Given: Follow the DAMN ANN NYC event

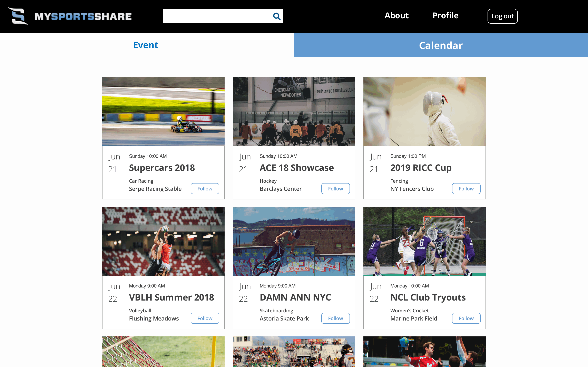Looking at the screenshot, I should (335, 318).
